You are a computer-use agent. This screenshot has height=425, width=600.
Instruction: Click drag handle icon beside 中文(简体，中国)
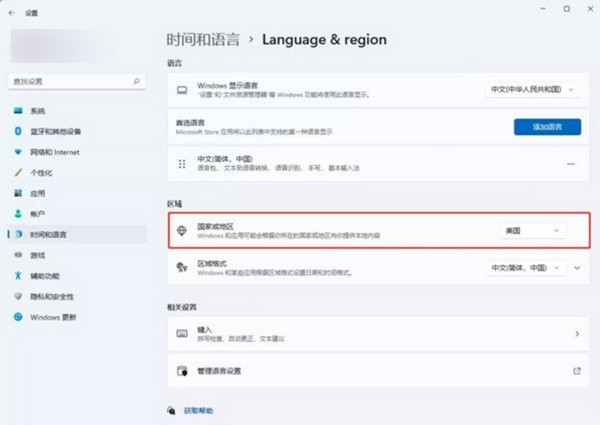182,164
